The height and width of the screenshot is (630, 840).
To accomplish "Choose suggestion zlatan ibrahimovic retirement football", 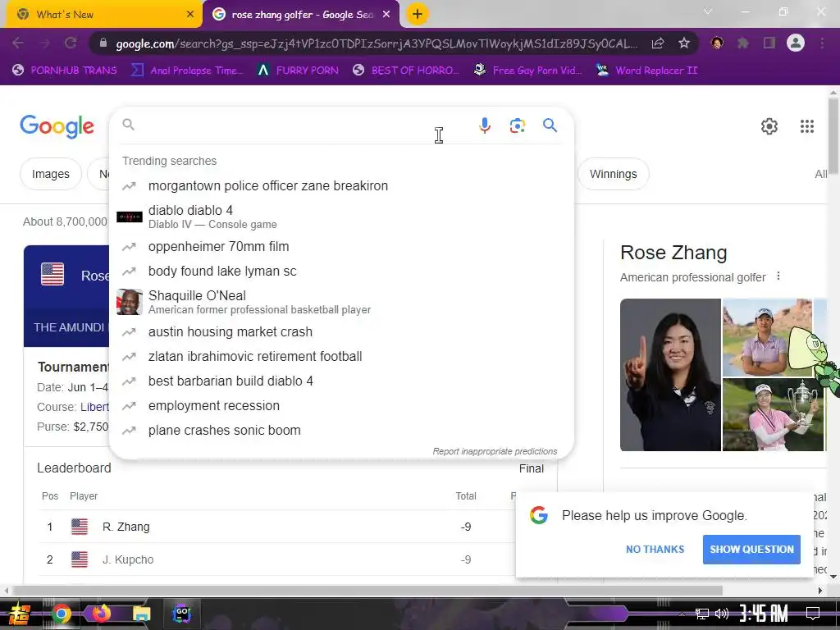I will coord(341,356).
